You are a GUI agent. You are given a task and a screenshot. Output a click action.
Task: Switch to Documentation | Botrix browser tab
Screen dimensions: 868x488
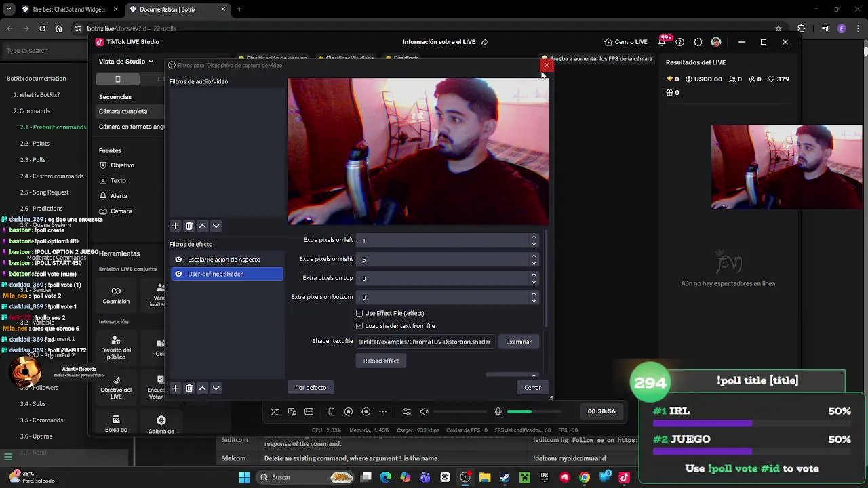178,9
